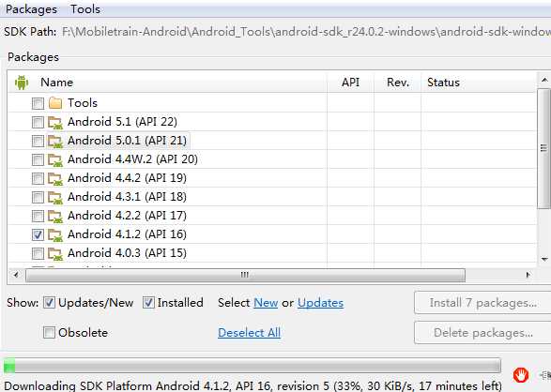The height and width of the screenshot is (392, 551).
Task: Click the Android 4.4.2 (API 19) package icon
Action: point(55,178)
